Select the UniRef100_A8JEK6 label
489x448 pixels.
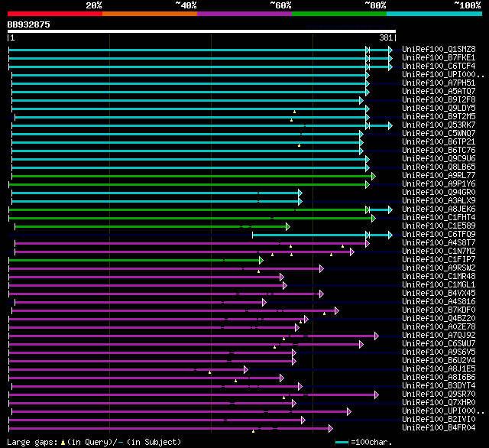click(x=439, y=209)
